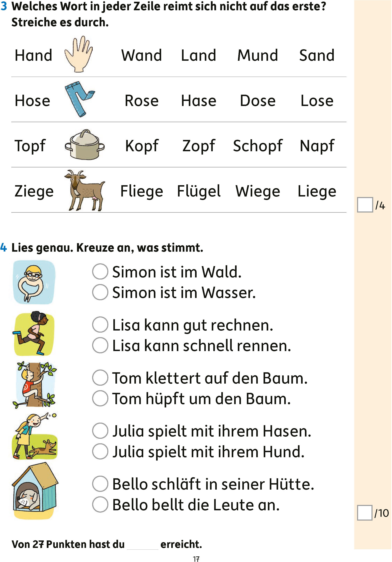Click the boy climbing tree picture

[x=34, y=385]
